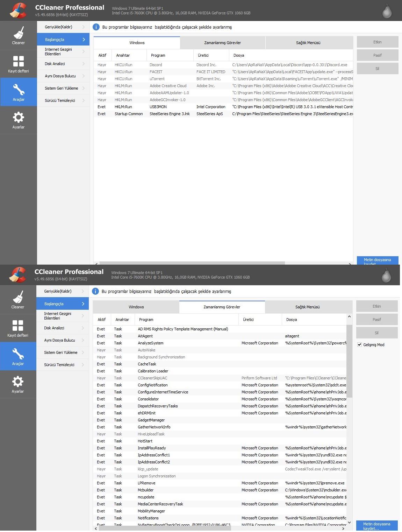Expand Geriyükle(Kaldır) chevron in lower window
Image resolution: width=402 pixels, height=532 pixels.
click(82, 291)
